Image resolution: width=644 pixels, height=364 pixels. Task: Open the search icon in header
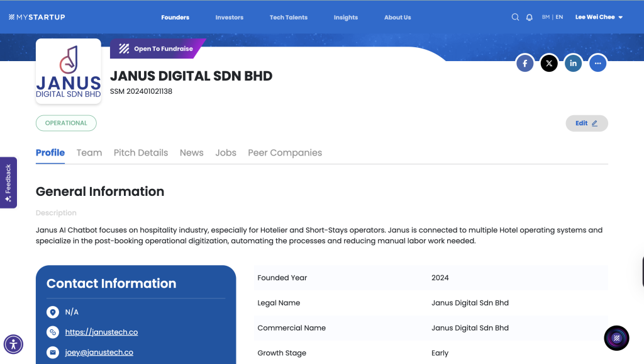[x=515, y=17]
